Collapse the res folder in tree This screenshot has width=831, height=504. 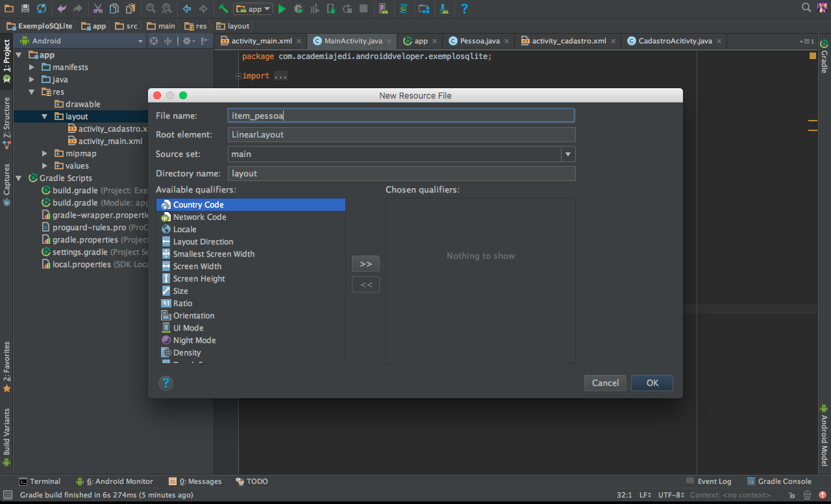[x=31, y=92]
